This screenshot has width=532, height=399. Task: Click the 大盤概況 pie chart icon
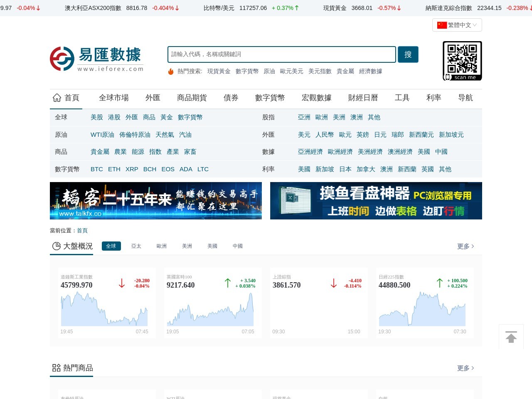pyautogui.click(x=57, y=246)
